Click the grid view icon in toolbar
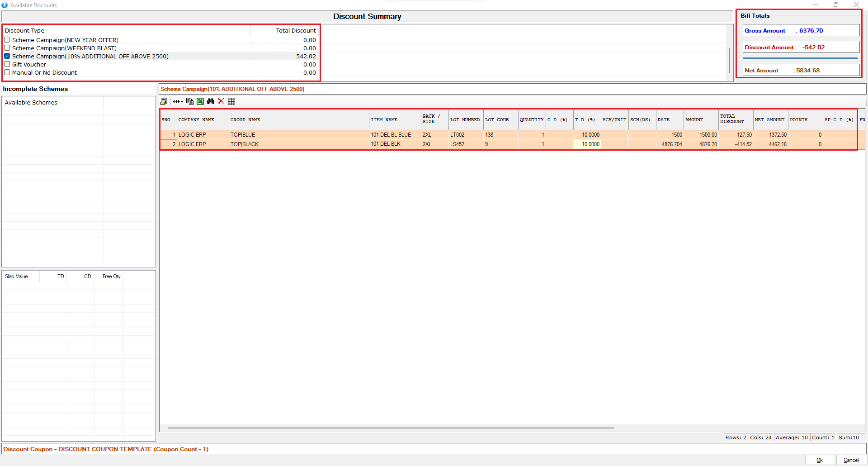This screenshot has width=868, height=466. pyautogui.click(x=231, y=101)
